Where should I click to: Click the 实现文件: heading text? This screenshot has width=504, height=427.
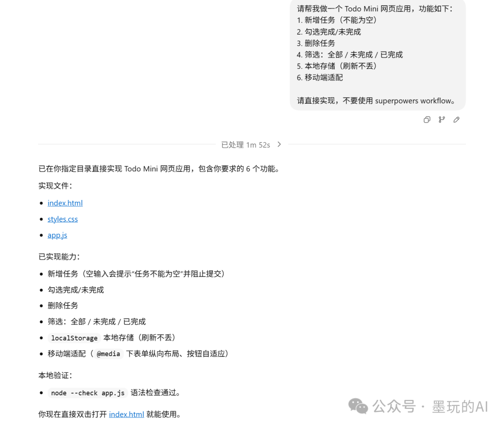[55, 186]
